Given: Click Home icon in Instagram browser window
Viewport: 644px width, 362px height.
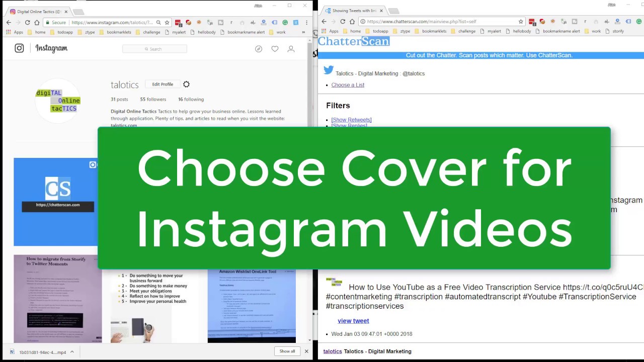Looking at the screenshot, I should click(x=37, y=23).
